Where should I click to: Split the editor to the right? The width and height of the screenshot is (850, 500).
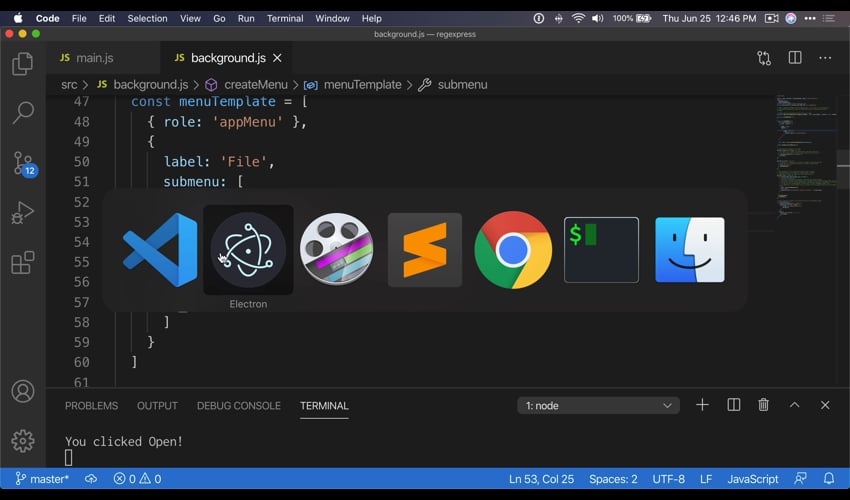(x=795, y=57)
